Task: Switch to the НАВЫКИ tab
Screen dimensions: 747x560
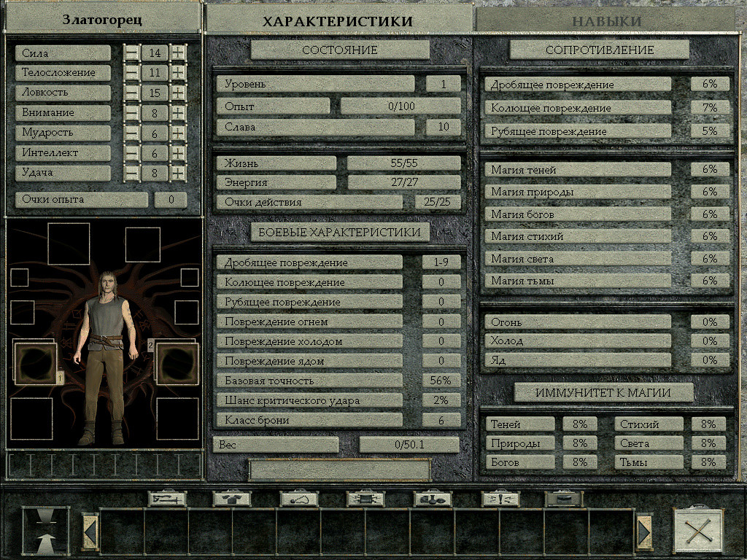Action: tap(606, 20)
